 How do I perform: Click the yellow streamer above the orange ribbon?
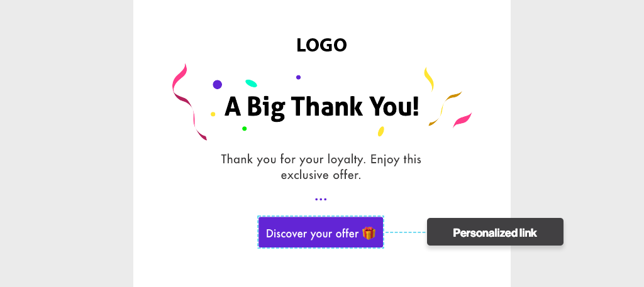click(x=429, y=78)
